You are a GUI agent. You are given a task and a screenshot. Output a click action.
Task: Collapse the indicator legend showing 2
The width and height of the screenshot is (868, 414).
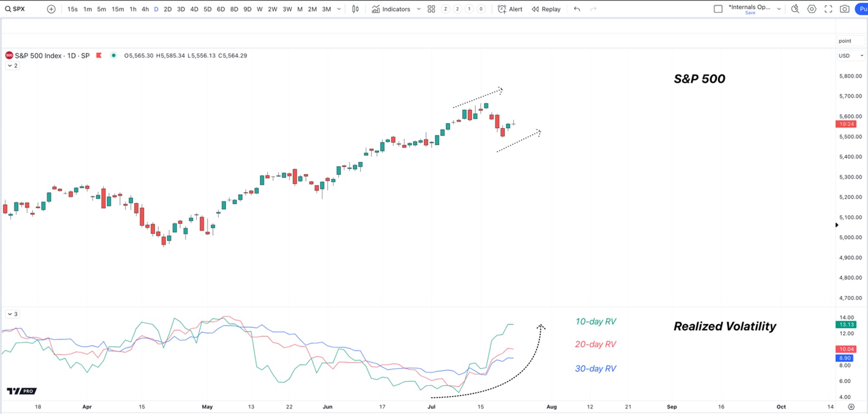click(x=13, y=66)
